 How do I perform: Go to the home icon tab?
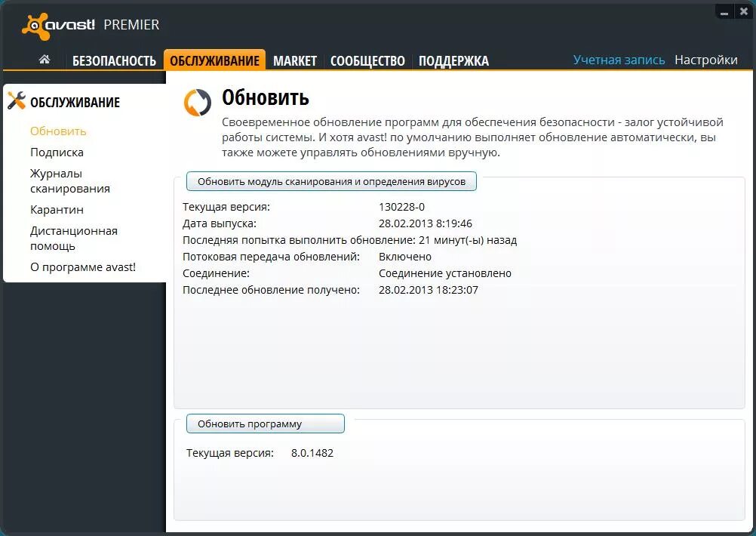pos(45,60)
